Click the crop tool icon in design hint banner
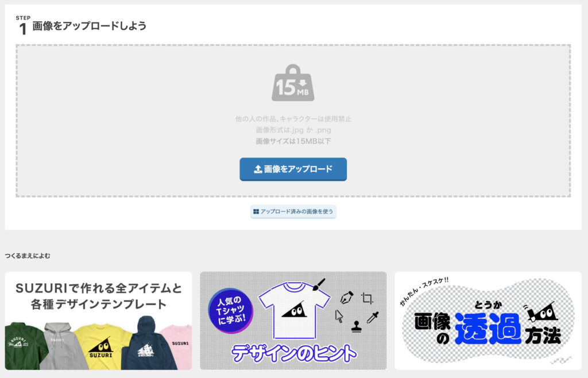Image resolution: width=588 pixels, height=378 pixels. pyautogui.click(x=367, y=298)
